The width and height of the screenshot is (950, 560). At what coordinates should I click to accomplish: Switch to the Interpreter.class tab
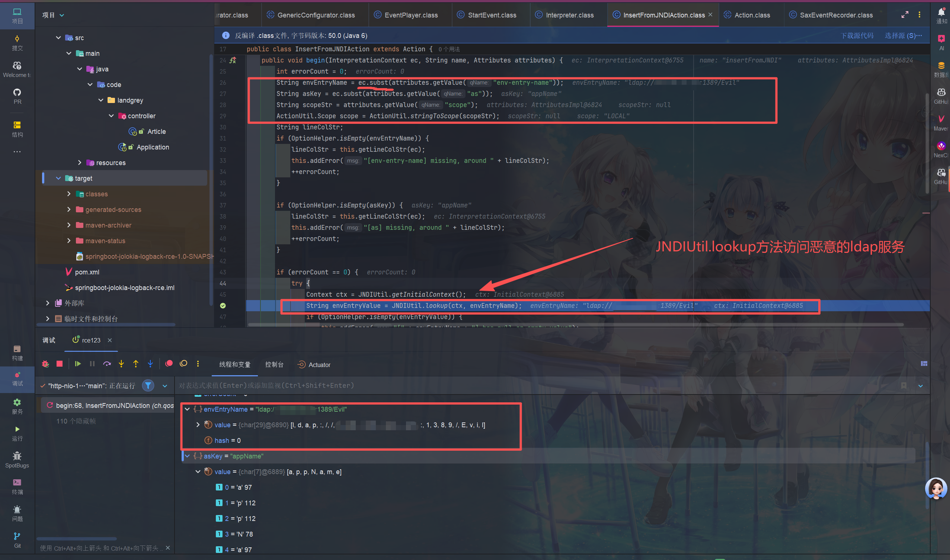point(569,15)
